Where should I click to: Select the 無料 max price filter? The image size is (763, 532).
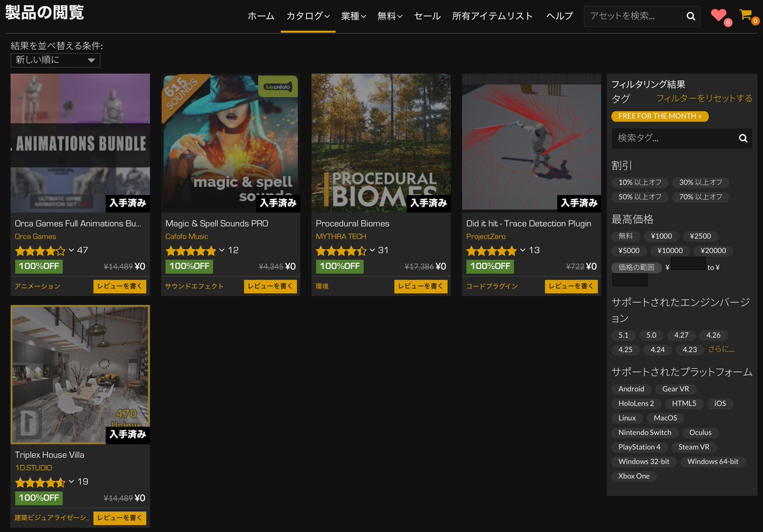[x=626, y=236]
